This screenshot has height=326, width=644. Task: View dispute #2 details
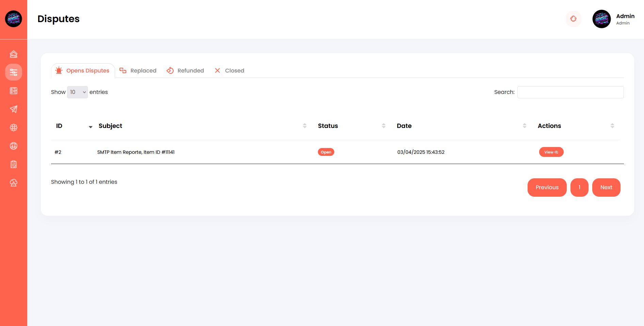click(551, 152)
